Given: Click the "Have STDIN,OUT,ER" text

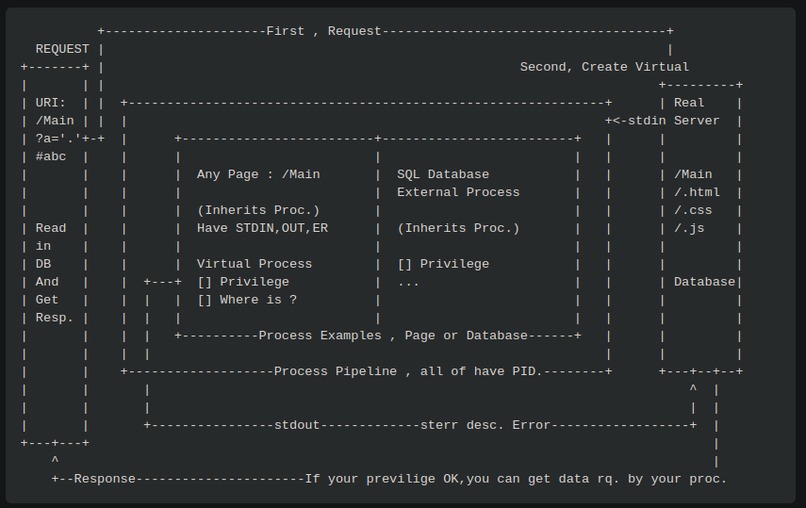Looking at the screenshot, I should 262,228.
